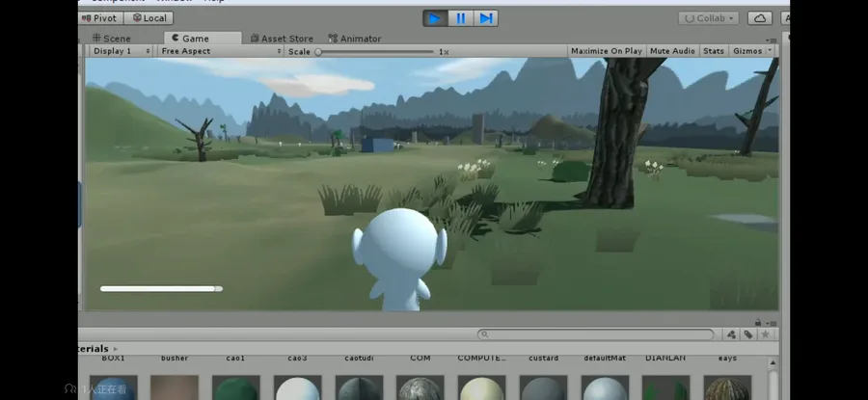Toggle the Gizmos button

747,51
